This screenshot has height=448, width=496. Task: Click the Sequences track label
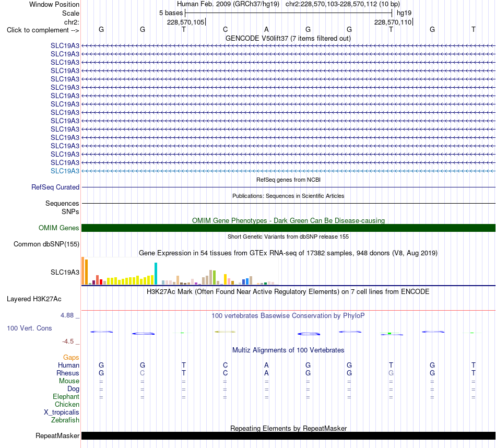(x=62, y=203)
